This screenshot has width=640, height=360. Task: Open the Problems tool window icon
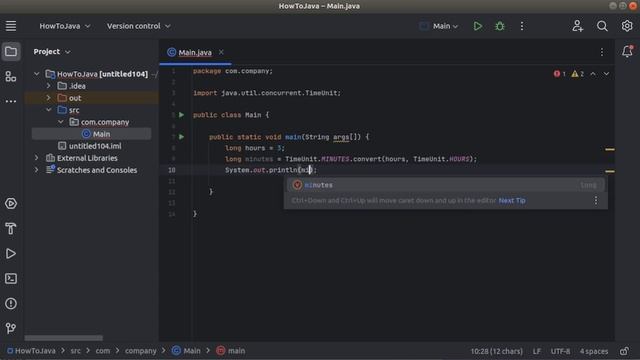tap(11, 303)
